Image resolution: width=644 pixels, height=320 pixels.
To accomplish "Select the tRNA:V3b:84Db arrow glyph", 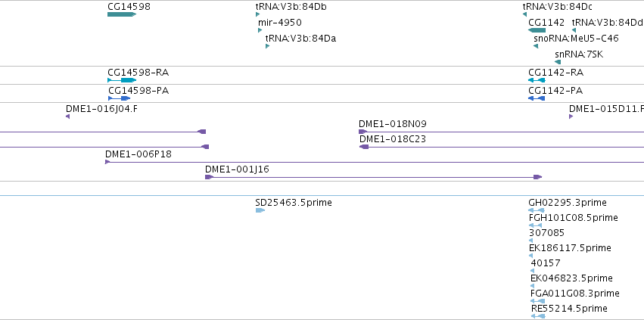I will point(258,14).
